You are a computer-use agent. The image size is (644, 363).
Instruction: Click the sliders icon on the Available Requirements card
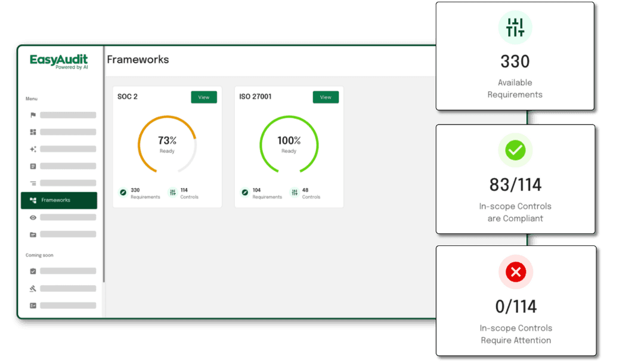(515, 27)
